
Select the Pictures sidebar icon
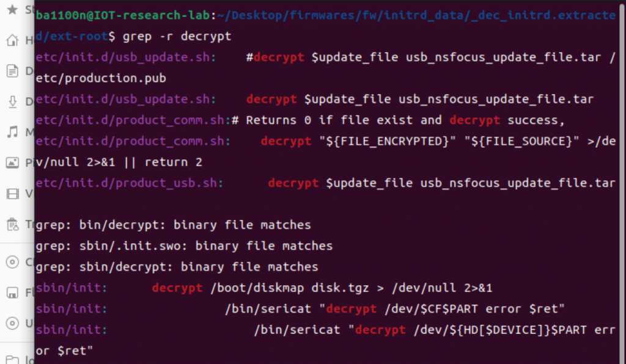tap(12, 163)
